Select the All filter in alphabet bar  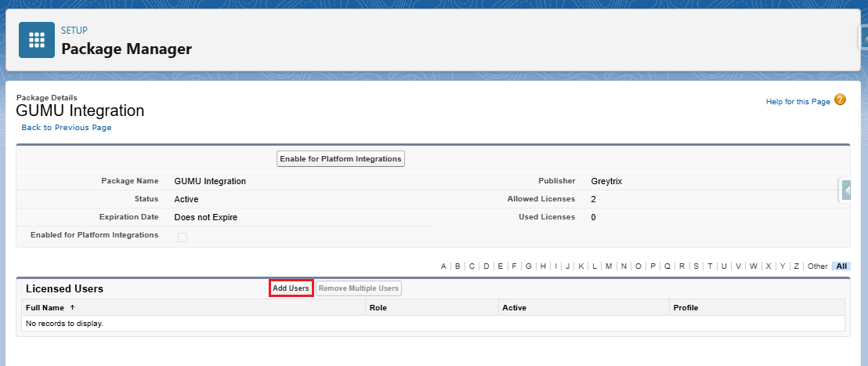[841, 266]
